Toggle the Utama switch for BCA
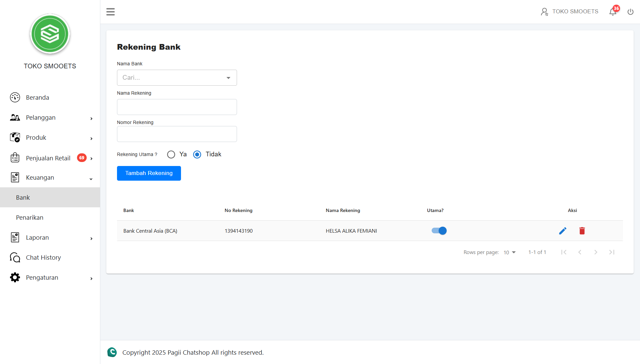Image resolution: width=640 pixels, height=364 pixels. coord(439,231)
